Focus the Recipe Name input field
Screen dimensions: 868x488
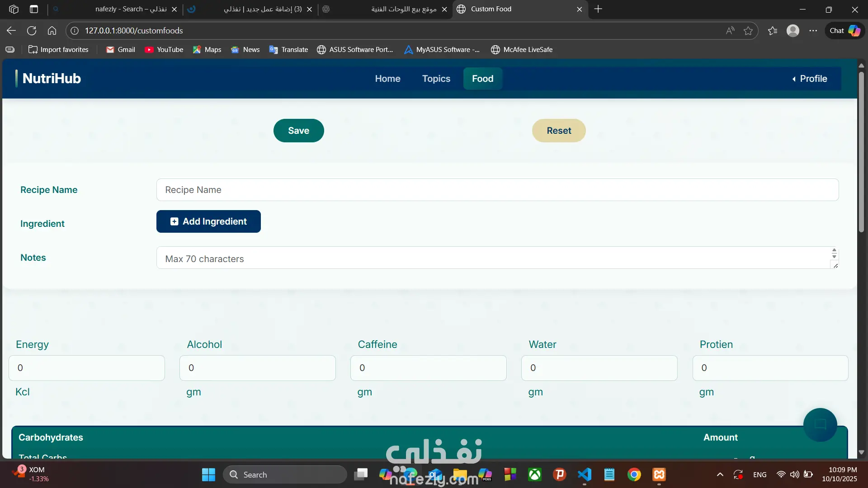point(497,190)
